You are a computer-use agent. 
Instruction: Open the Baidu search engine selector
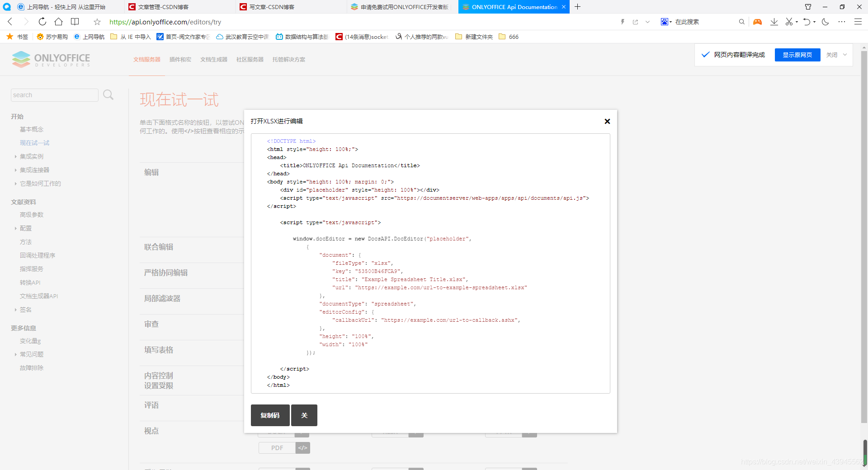[x=666, y=22]
